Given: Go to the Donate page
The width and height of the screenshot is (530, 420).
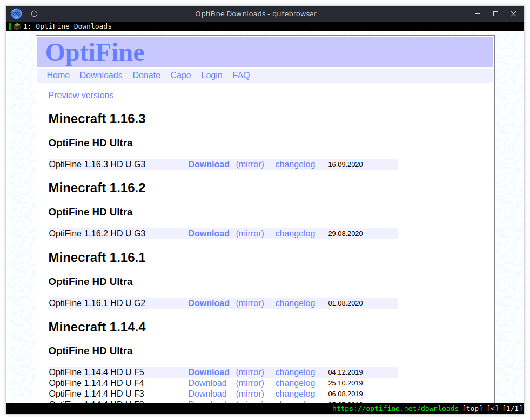Looking at the screenshot, I should tap(146, 76).
